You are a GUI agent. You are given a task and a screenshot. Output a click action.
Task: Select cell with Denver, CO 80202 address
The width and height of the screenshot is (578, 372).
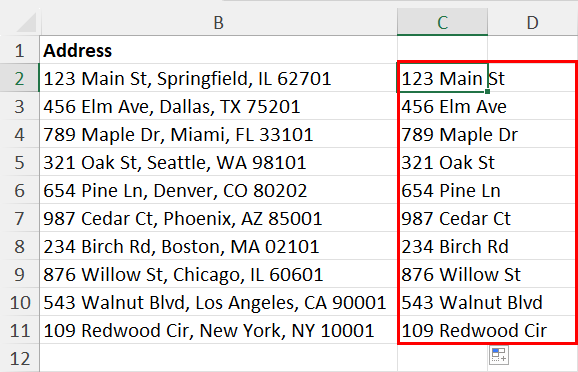click(x=218, y=190)
